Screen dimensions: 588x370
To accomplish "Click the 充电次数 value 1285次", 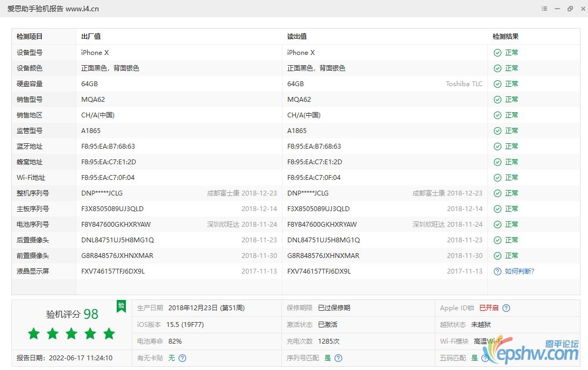I will coord(329,341).
